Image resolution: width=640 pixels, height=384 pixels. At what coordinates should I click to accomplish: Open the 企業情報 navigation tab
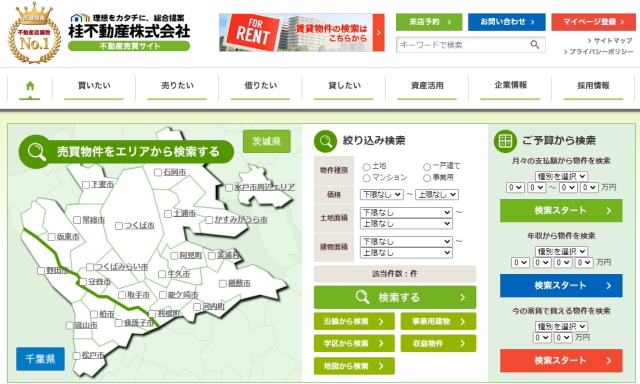[x=510, y=87]
